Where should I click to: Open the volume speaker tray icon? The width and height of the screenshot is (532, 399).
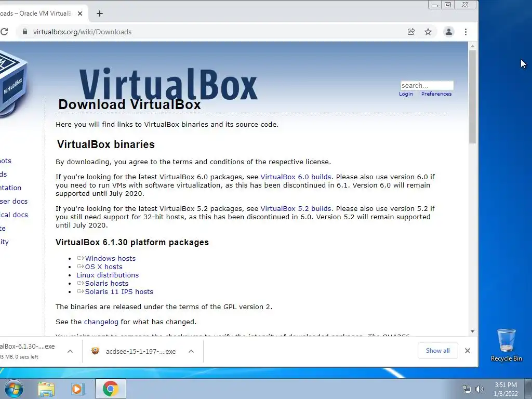click(480, 389)
